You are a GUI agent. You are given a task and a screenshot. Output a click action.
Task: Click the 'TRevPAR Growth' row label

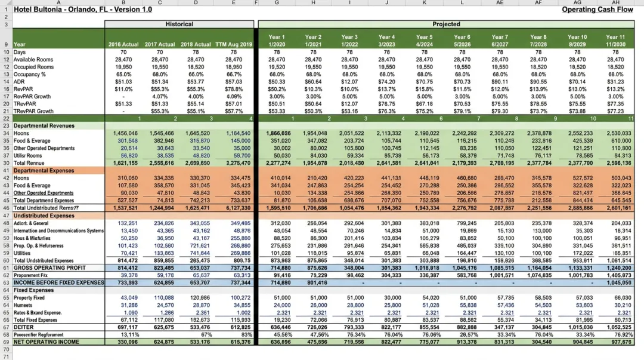point(34,111)
